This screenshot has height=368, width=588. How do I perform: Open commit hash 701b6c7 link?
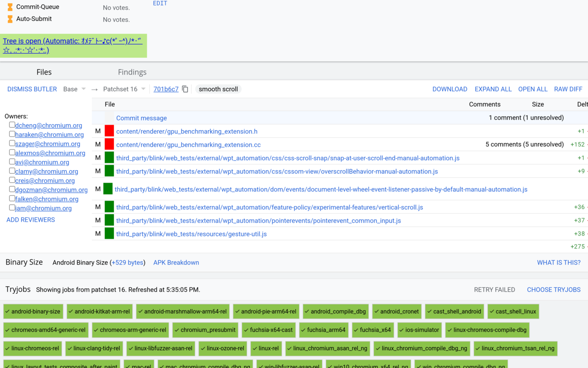[x=166, y=89]
